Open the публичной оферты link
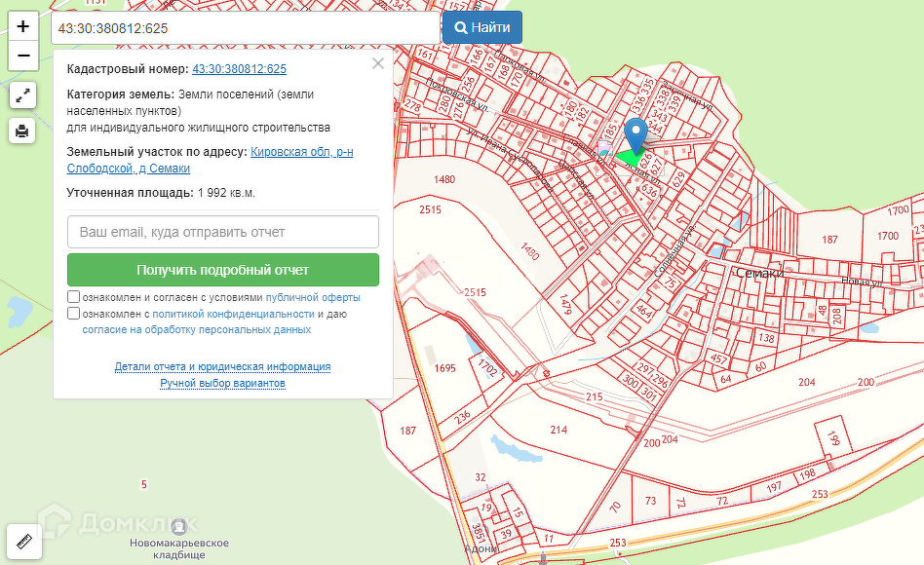The width and height of the screenshot is (924, 565). coord(313,297)
